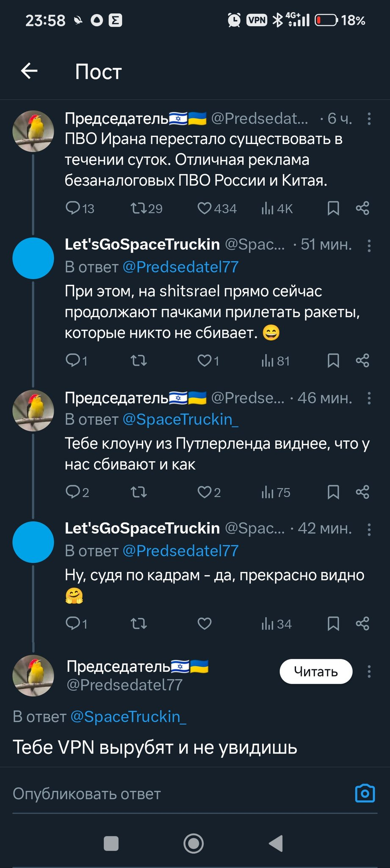Open more options on the 42 мин. reply
The height and width of the screenshot is (868, 390).
point(369,529)
